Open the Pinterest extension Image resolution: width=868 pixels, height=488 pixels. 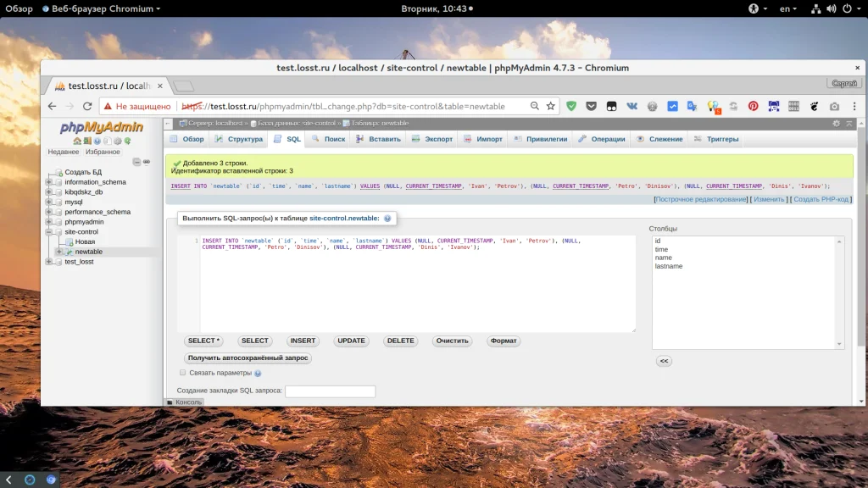pyautogui.click(x=753, y=107)
